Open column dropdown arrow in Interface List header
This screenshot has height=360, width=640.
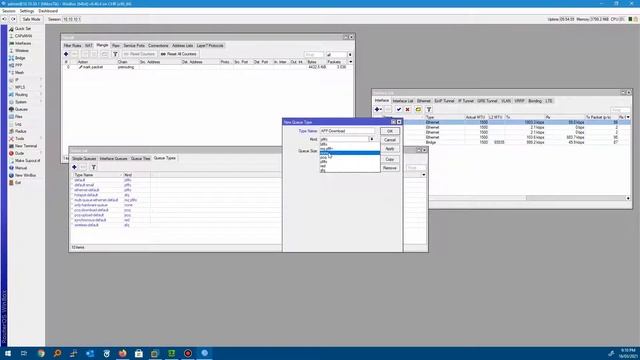628,117
